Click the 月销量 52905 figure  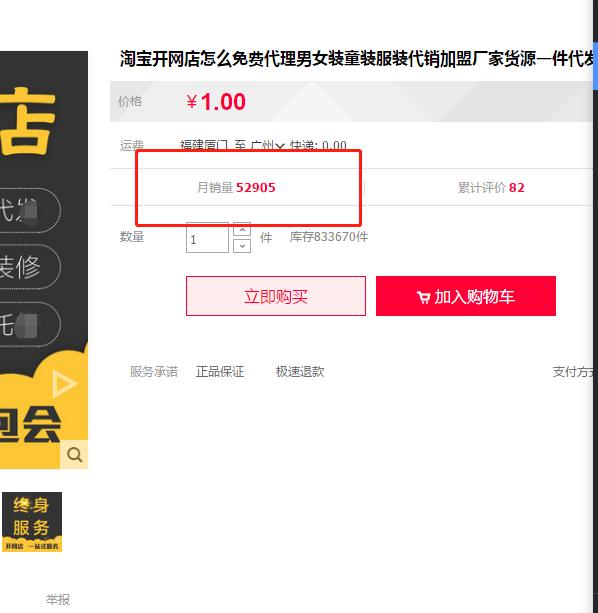pyautogui.click(x=236, y=188)
